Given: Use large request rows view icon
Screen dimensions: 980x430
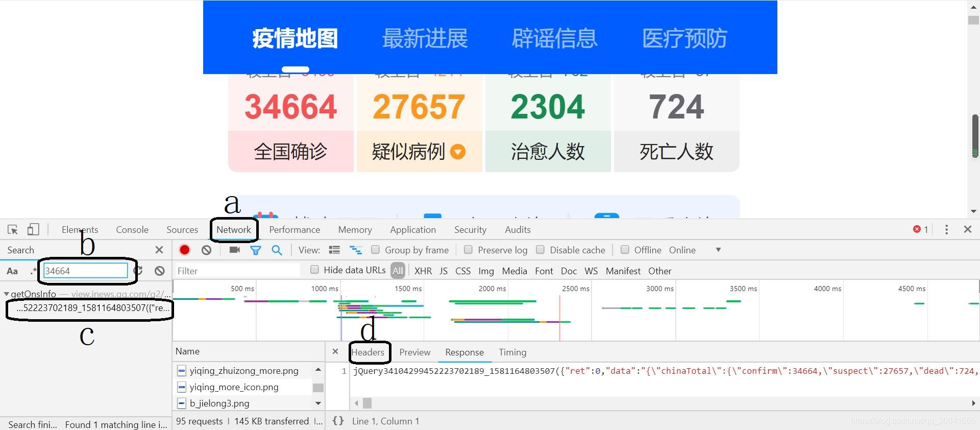Looking at the screenshot, I should (334, 250).
